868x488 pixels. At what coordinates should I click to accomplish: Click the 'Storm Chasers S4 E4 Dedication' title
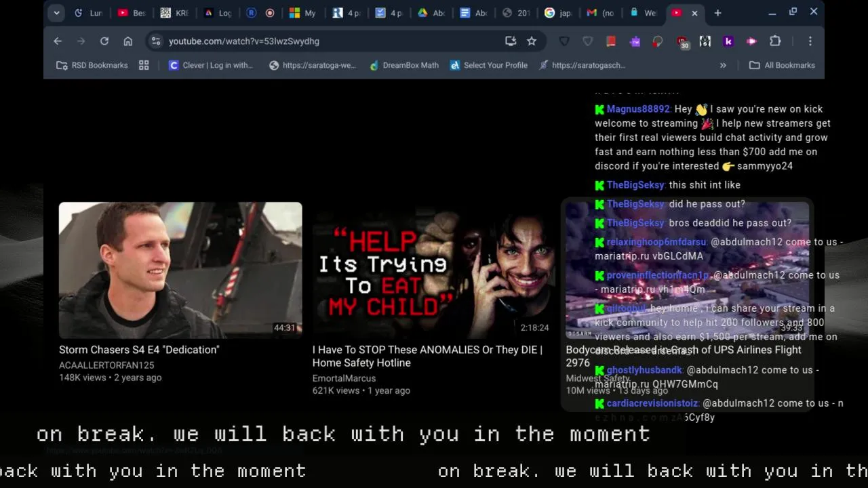click(139, 350)
